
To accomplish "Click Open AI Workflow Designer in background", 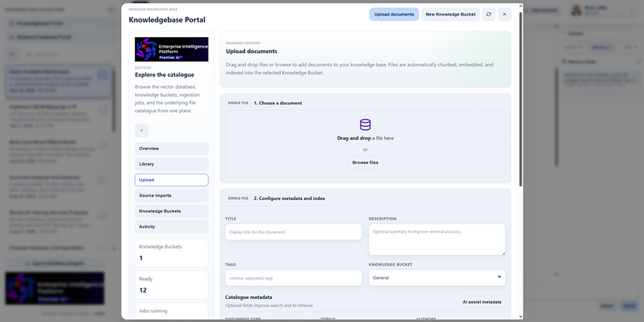I will click(55, 263).
